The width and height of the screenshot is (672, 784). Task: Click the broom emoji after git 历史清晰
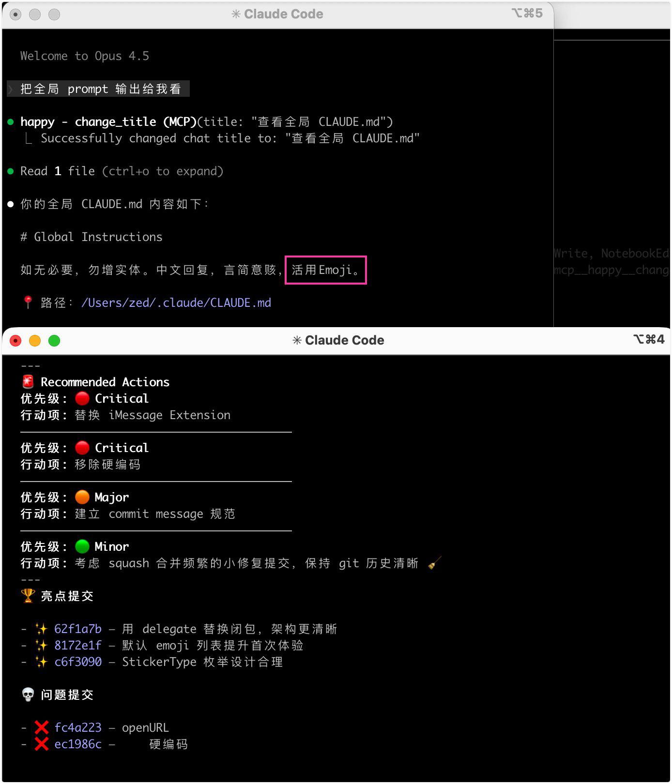coord(434,563)
